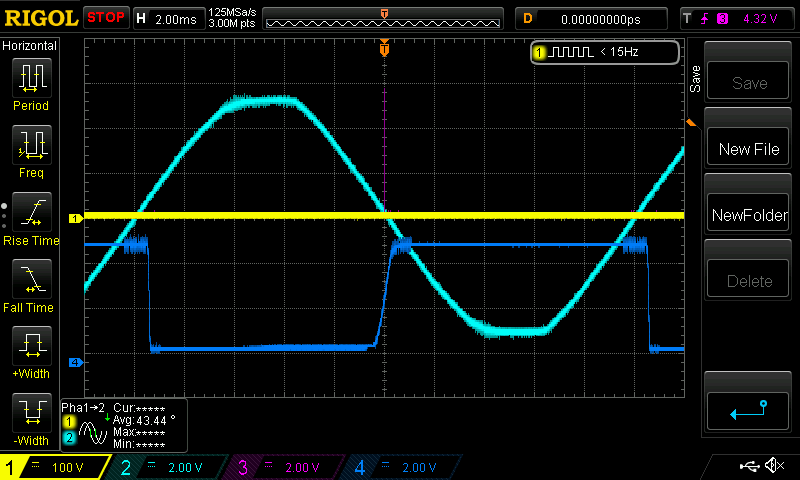This screenshot has height=480, width=800.
Task: Select the Freq measurement icon
Action: (31, 150)
